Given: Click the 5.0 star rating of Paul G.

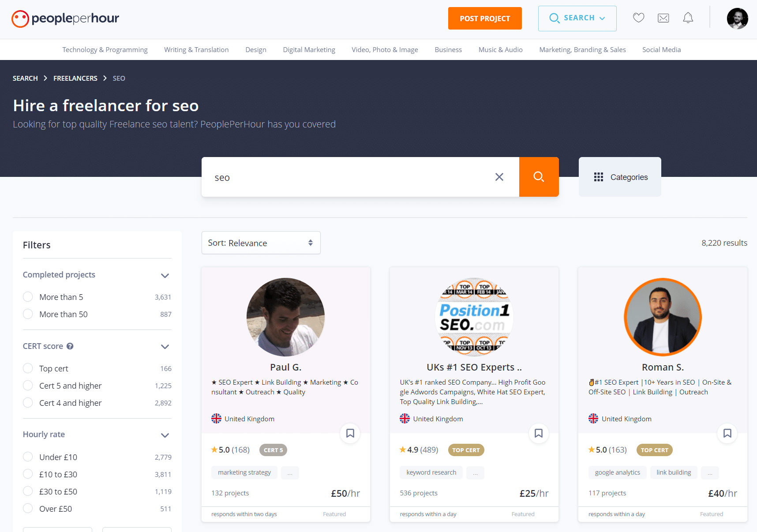Looking at the screenshot, I should coord(230,450).
